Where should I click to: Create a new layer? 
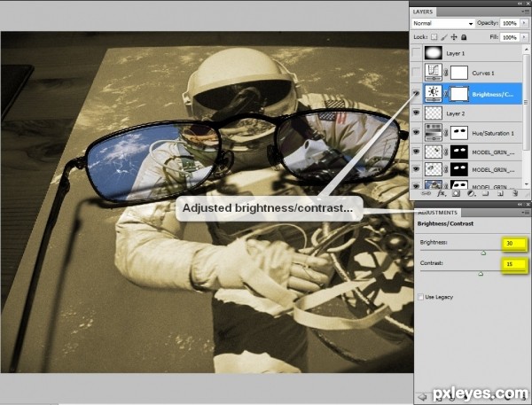500,193
